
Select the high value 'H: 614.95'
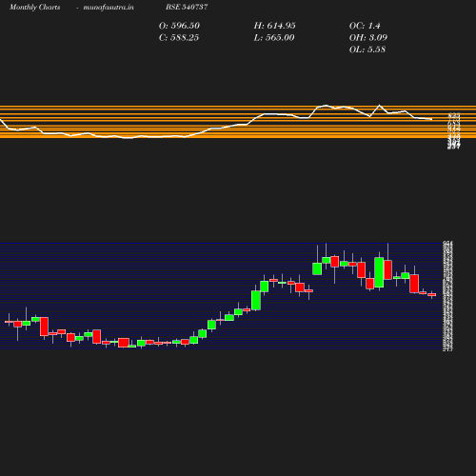point(275,26)
